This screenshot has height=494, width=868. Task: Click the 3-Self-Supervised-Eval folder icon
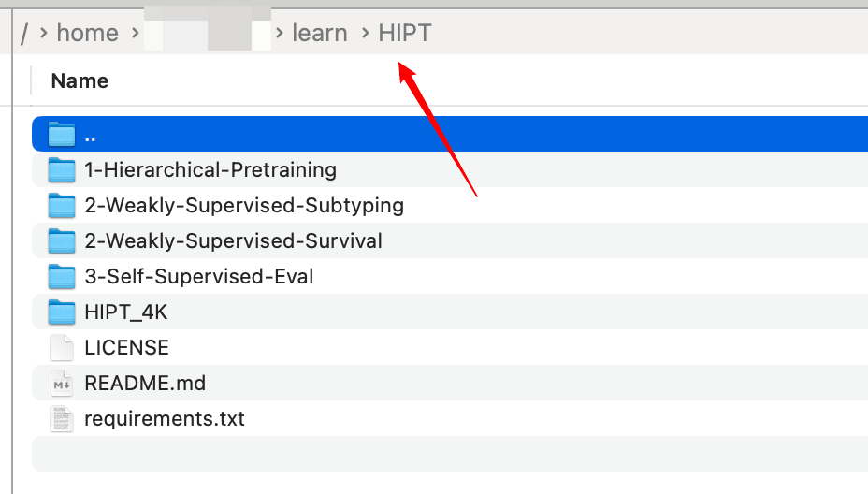pyautogui.click(x=62, y=277)
